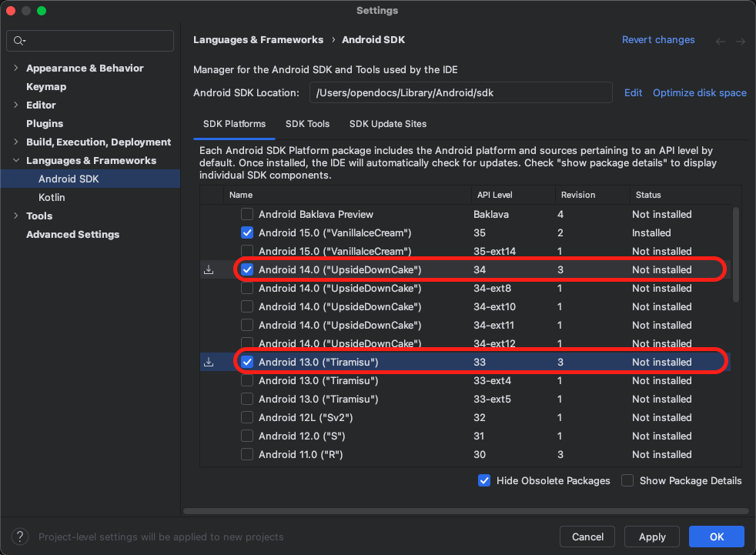Viewport: 756px width, 555px height.
Task: Click the back navigation arrow
Action: point(721,42)
